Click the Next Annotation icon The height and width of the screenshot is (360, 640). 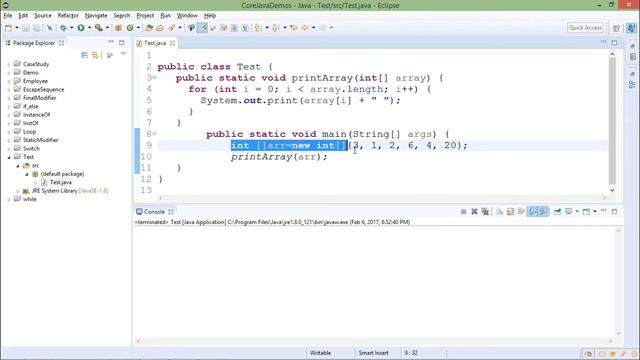(x=258, y=28)
